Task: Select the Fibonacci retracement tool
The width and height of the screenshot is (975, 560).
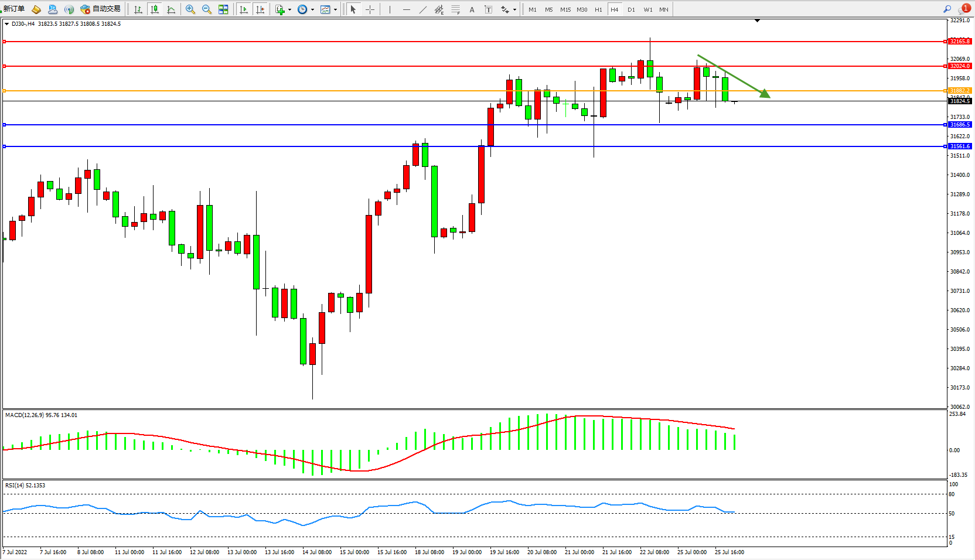Action: [455, 9]
